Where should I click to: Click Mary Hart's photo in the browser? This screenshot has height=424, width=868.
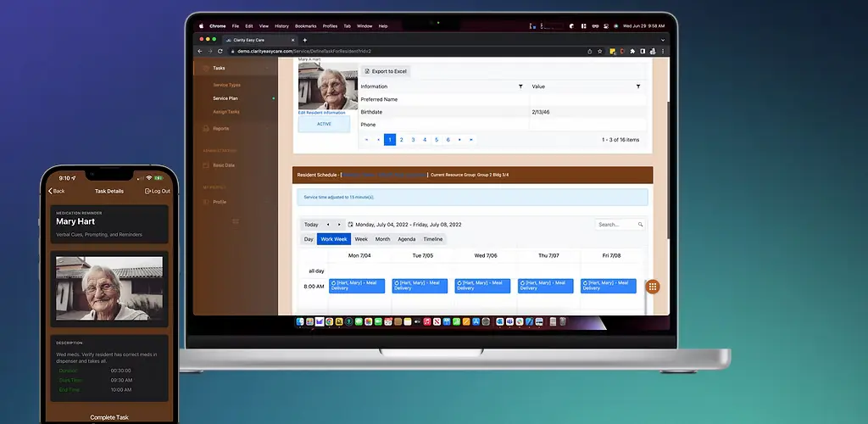coord(328,86)
